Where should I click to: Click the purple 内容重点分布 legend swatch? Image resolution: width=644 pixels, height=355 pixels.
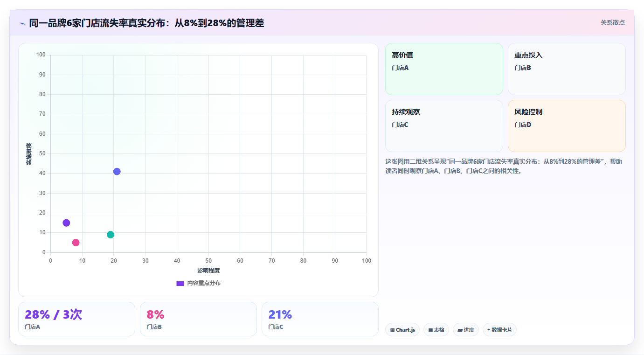coord(180,283)
